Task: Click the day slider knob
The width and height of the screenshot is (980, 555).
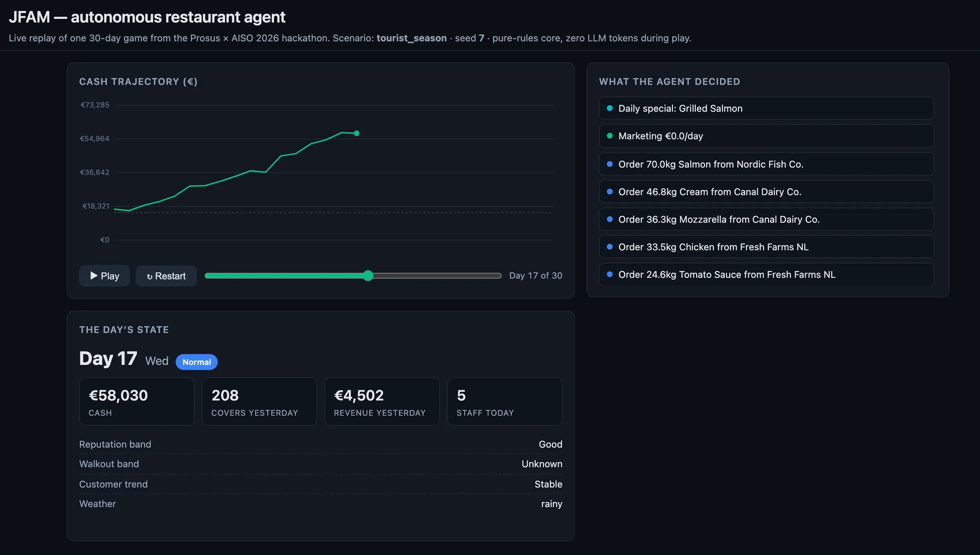Action: click(x=368, y=276)
